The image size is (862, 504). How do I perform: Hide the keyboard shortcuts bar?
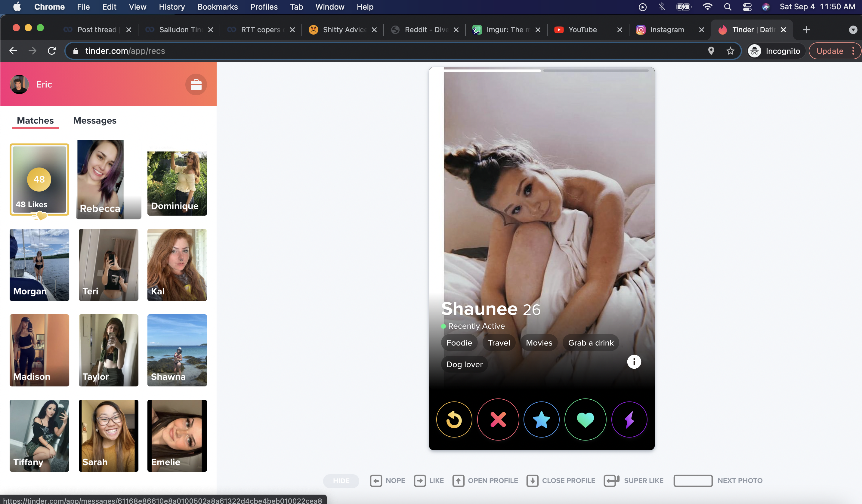click(341, 481)
